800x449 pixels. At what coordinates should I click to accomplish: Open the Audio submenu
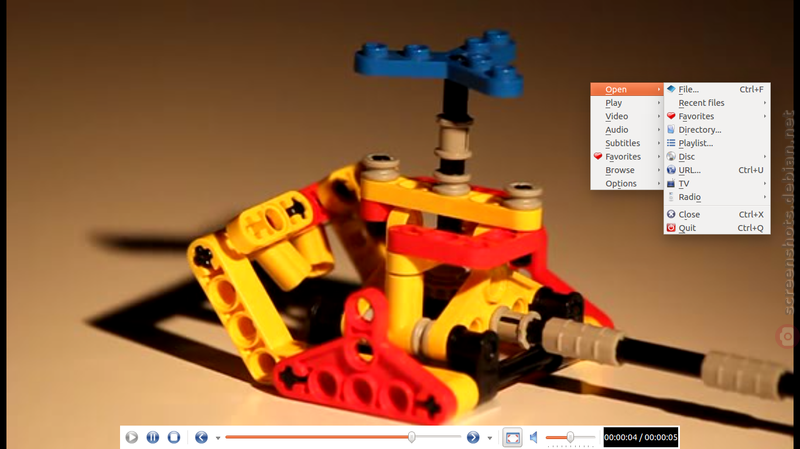[627, 130]
